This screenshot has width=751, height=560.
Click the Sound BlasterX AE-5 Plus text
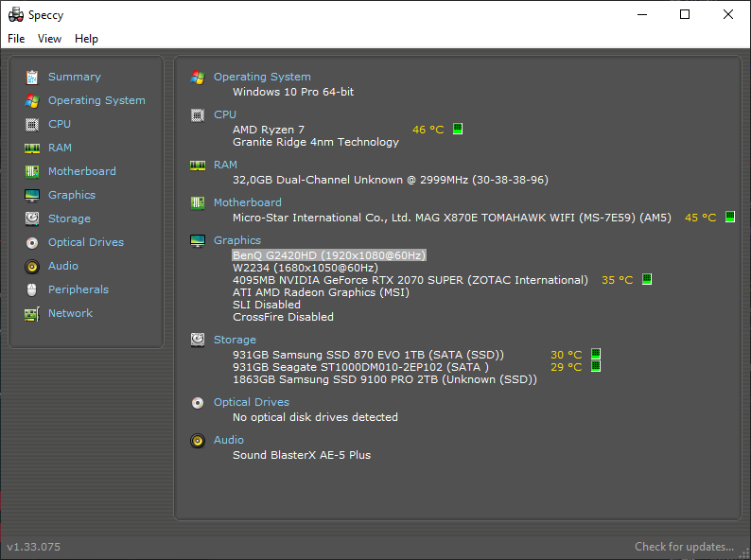pyautogui.click(x=302, y=455)
